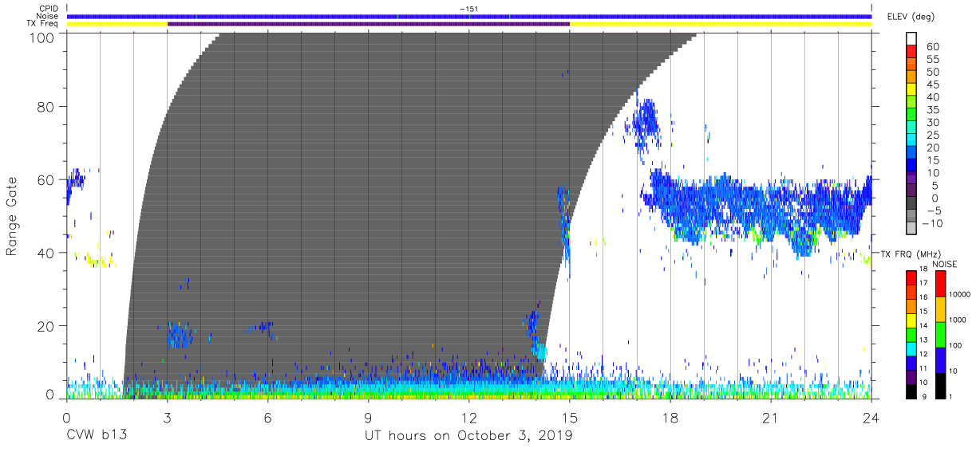The image size is (980, 452).
Task: Click the 24 tick on the UT hours axis
Action: coord(871,418)
